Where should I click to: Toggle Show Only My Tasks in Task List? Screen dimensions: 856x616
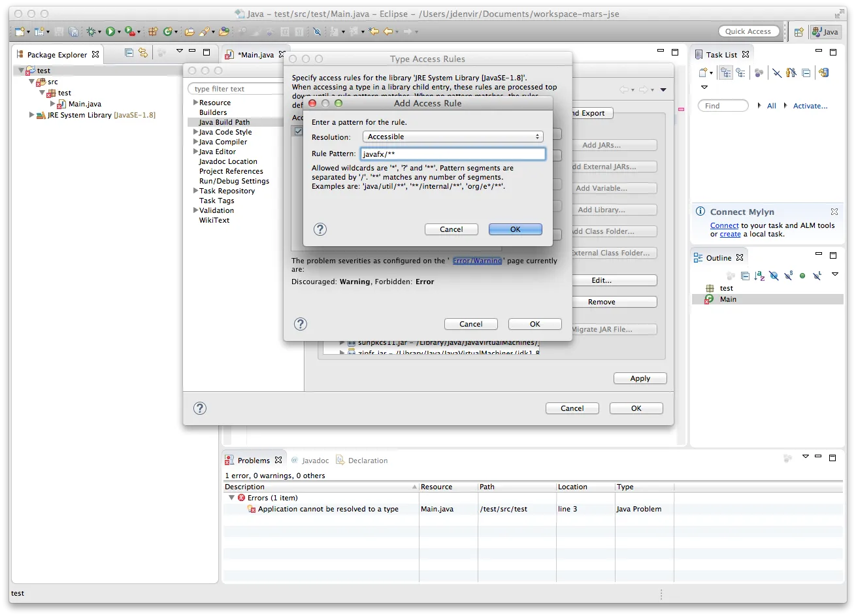click(x=791, y=73)
